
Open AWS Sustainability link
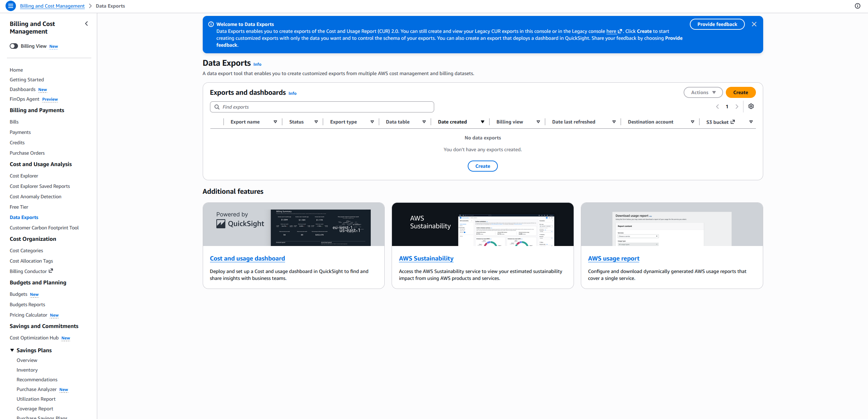tap(426, 258)
